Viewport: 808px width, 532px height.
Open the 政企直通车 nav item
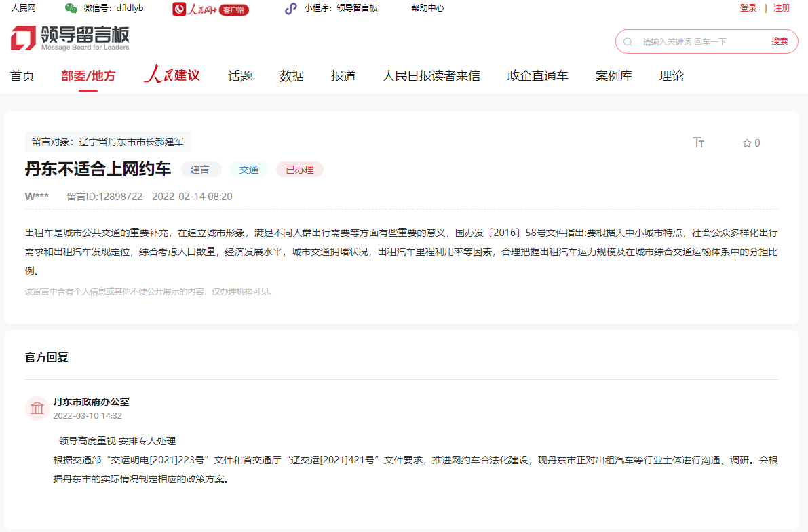(537, 76)
